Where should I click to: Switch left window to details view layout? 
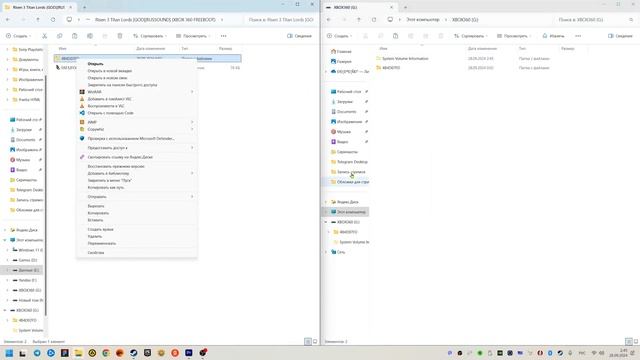(x=308, y=342)
